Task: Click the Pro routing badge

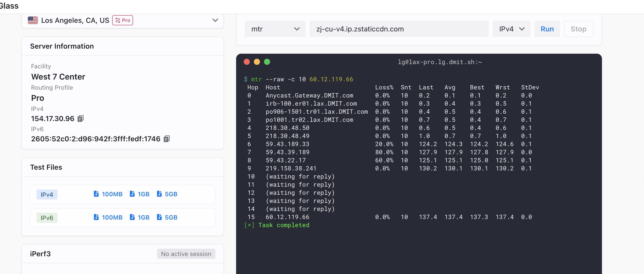Action: 123,20
